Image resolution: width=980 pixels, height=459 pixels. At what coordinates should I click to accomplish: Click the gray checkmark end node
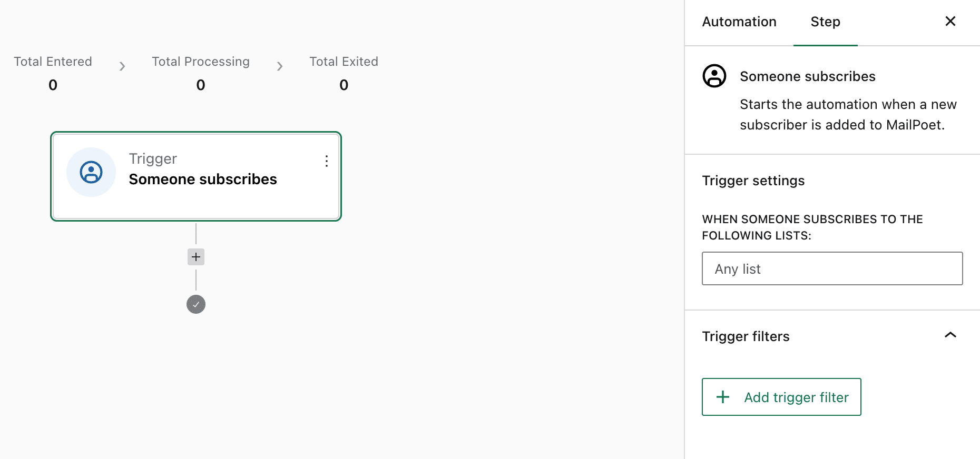pos(196,304)
